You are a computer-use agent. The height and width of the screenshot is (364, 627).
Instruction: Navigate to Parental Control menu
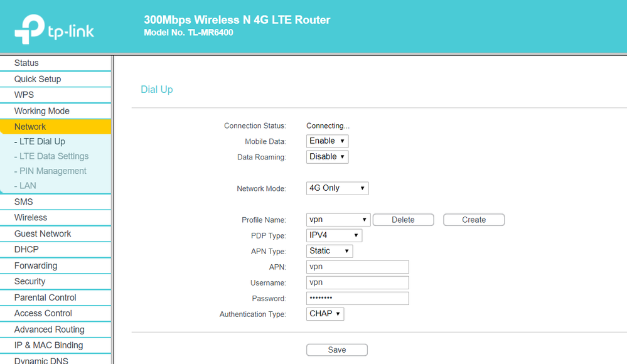pos(45,297)
